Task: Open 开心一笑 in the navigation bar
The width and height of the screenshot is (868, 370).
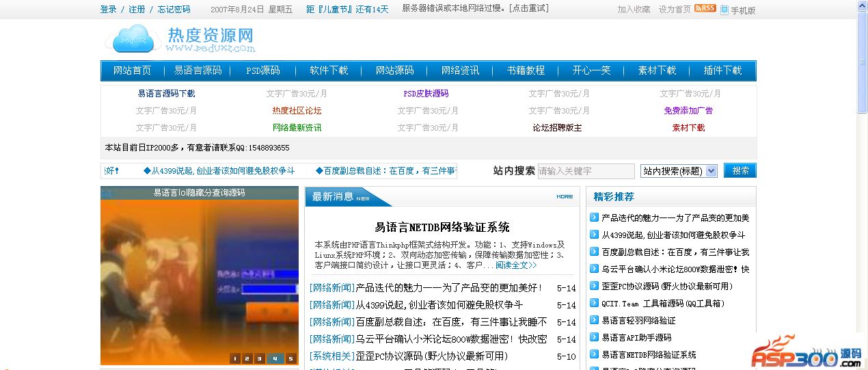Action: point(591,70)
